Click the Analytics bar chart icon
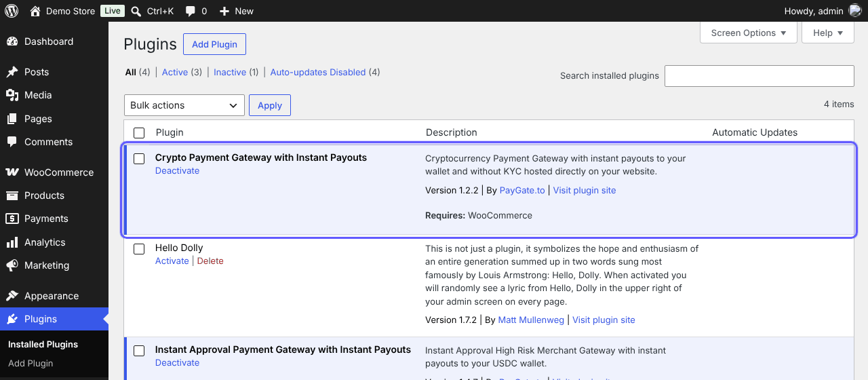Viewport: 868px width, 380px height. click(x=12, y=242)
